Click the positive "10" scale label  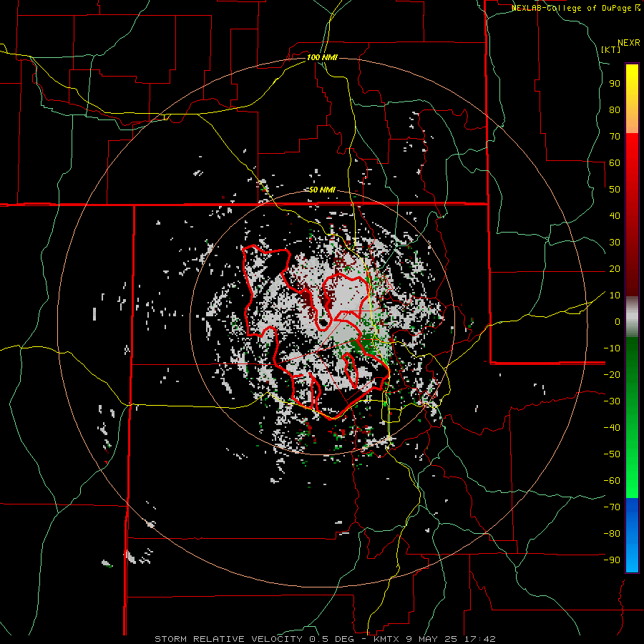(x=615, y=296)
